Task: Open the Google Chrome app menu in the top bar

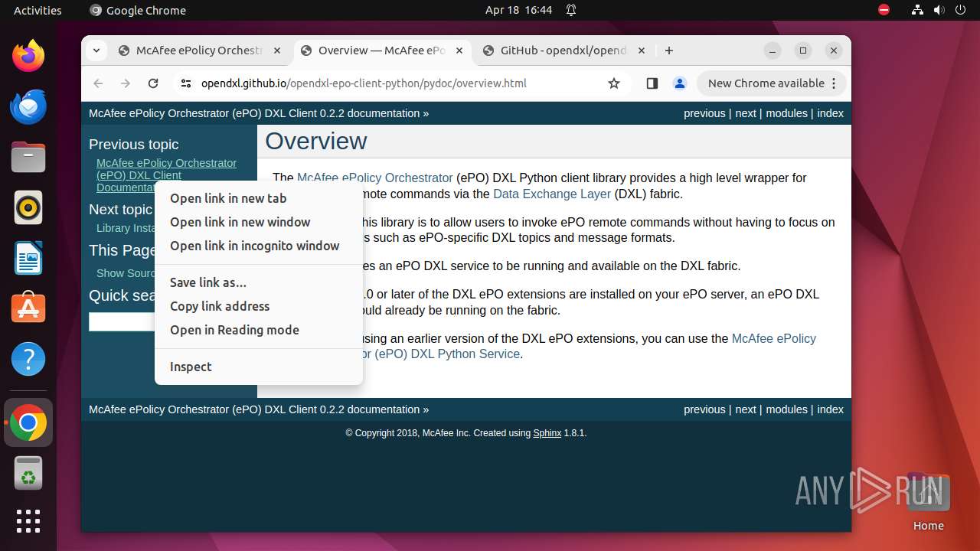Action: pyautogui.click(x=138, y=10)
